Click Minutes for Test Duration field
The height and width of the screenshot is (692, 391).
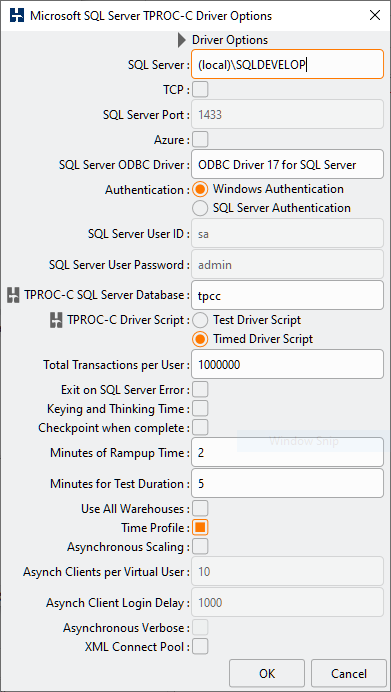point(288,483)
